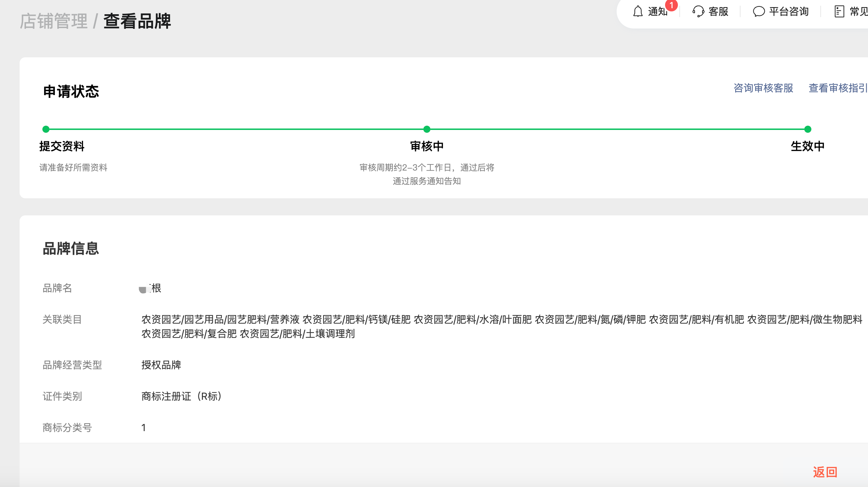Viewport: 868px width, 487px height.
Task: Click 咨询审核客服 link
Action: 763,88
